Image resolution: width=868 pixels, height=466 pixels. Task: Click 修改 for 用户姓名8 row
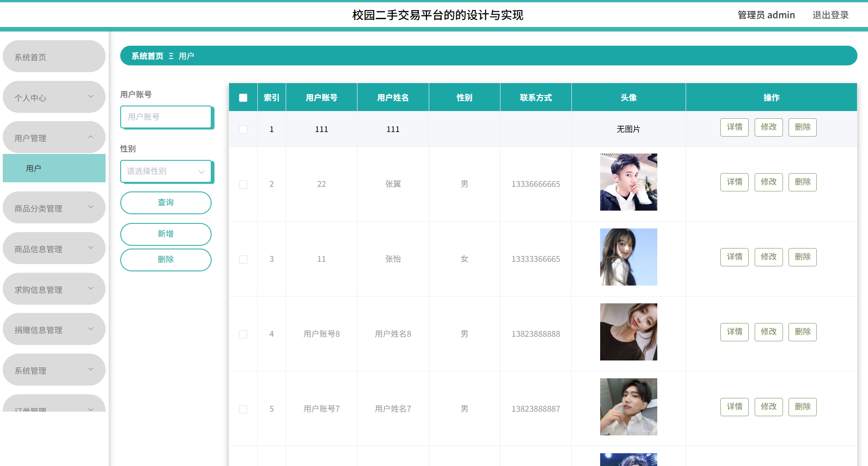tap(768, 332)
